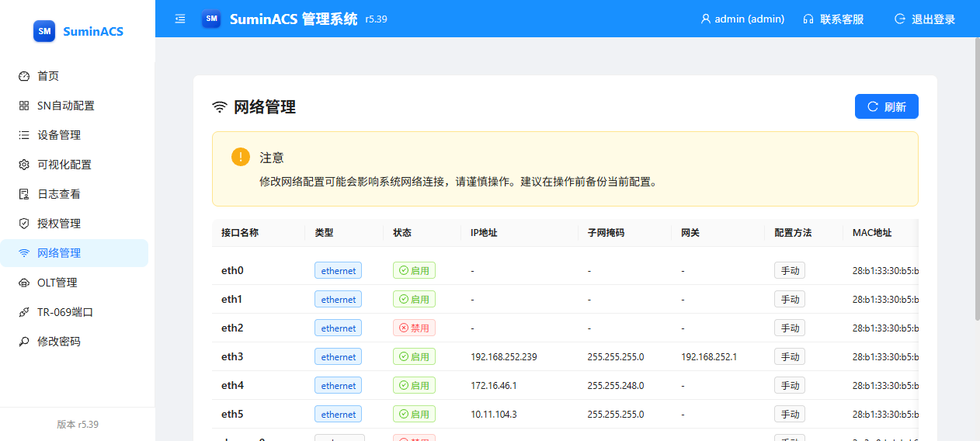
Task: Open 修改密码 in the sidebar
Action: click(74, 342)
